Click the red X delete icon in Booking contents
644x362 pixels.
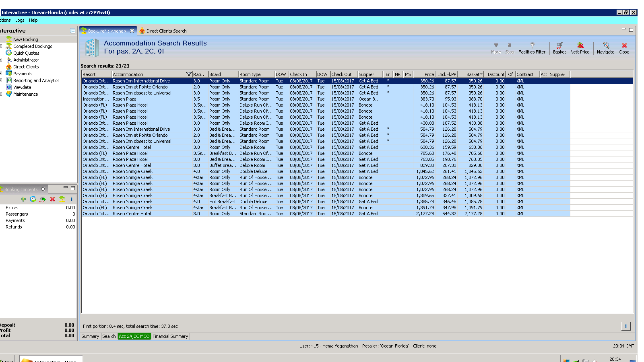click(x=52, y=199)
